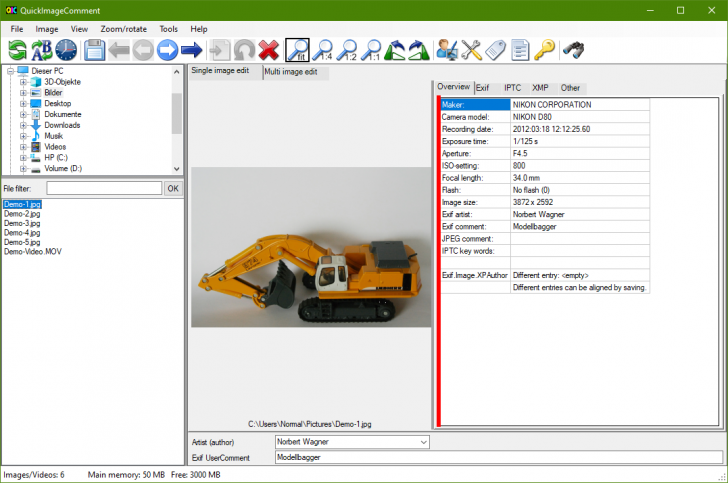Click the folder tree scroll down arrow

[176, 169]
